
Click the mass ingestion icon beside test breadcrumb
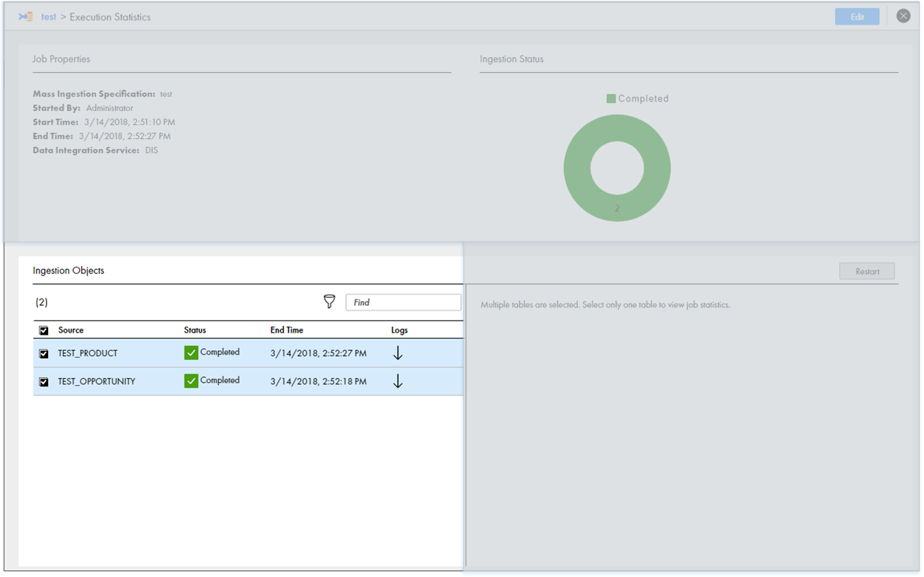click(25, 16)
